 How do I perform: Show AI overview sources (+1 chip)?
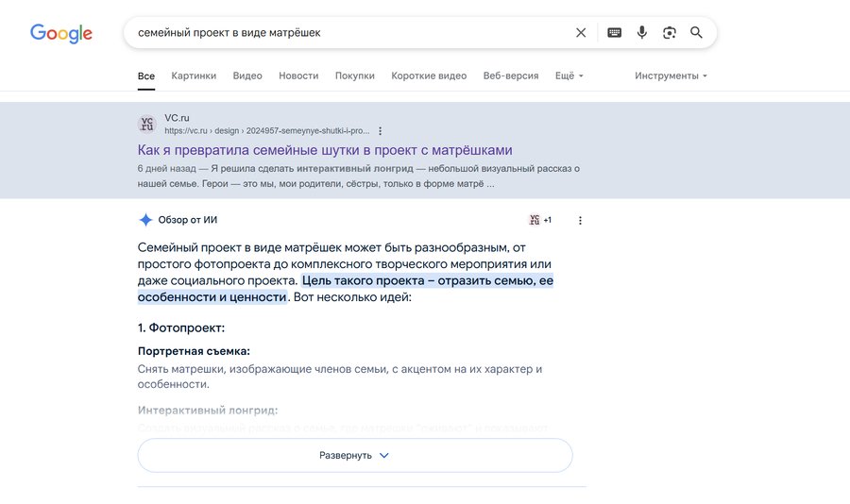pos(540,220)
